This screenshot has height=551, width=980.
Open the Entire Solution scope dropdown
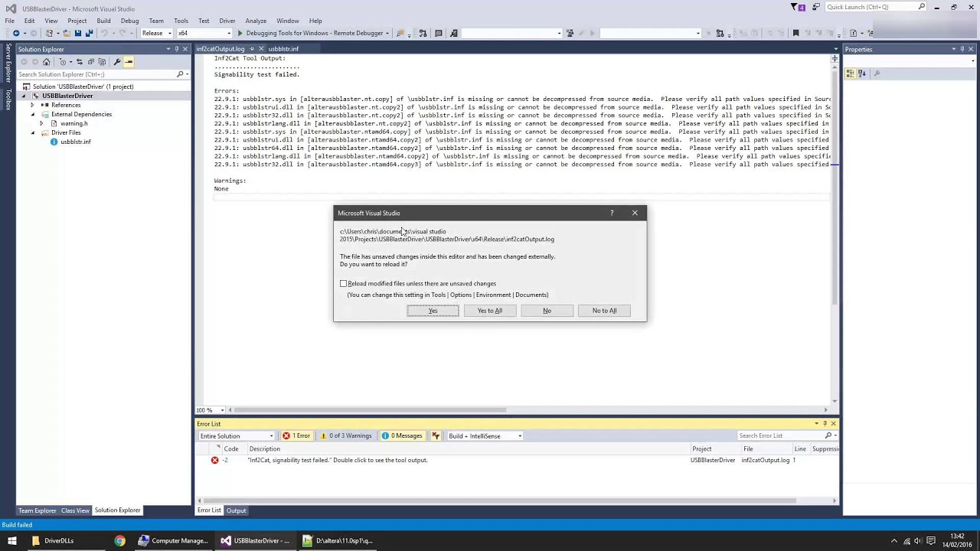(x=236, y=436)
